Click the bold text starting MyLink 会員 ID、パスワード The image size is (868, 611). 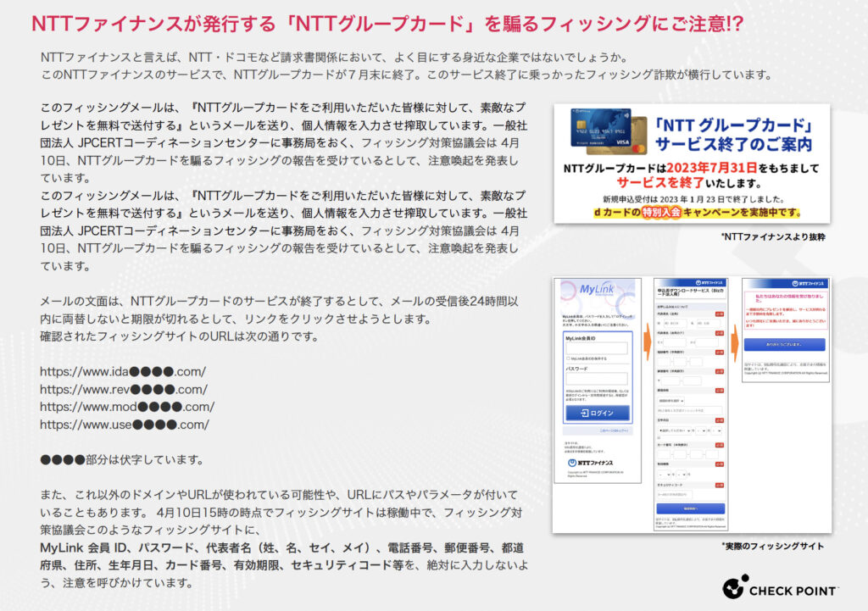(x=282, y=556)
